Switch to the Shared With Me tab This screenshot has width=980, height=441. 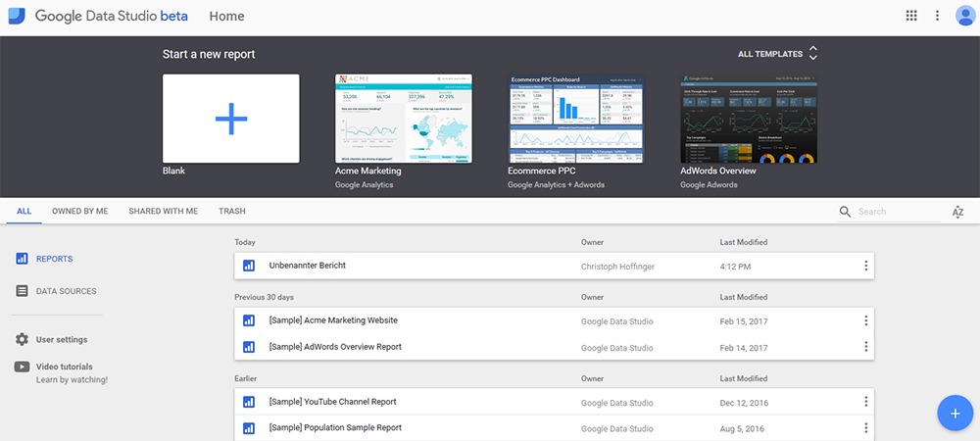(x=163, y=211)
